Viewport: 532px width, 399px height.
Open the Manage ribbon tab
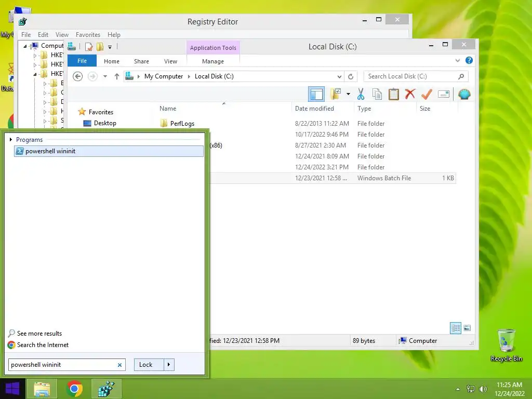coord(212,61)
